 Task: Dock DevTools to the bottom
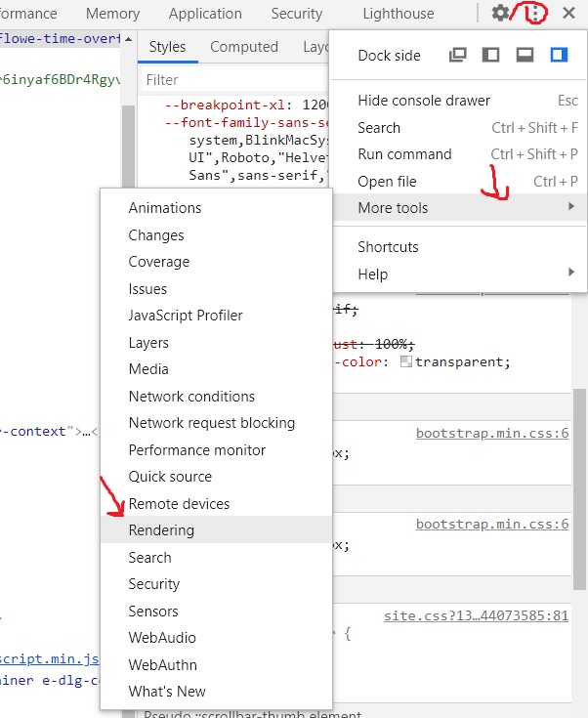click(x=525, y=56)
